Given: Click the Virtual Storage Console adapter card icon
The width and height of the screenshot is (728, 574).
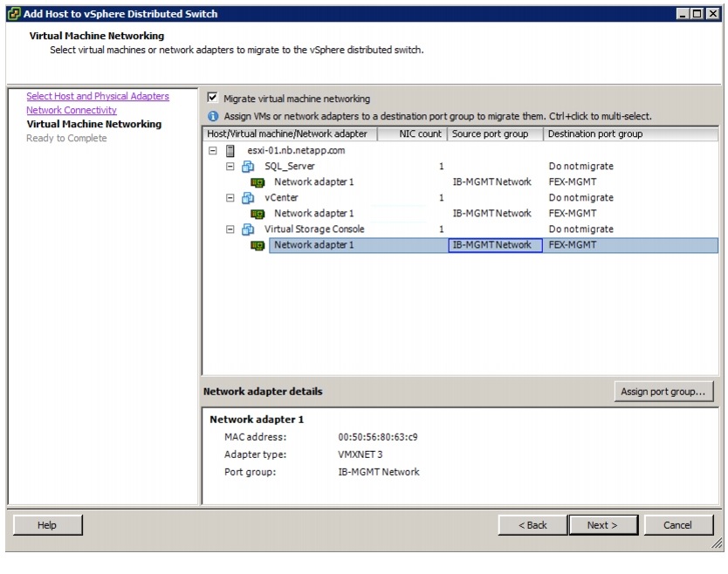Looking at the screenshot, I should click(258, 245).
